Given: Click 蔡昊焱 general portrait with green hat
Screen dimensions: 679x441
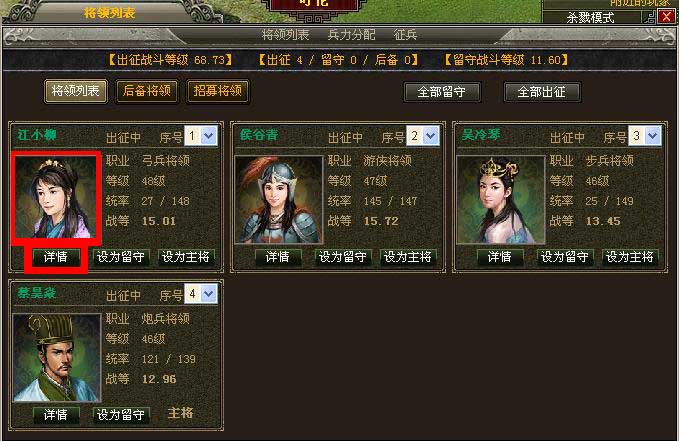Looking at the screenshot, I should pyautogui.click(x=57, y=358).
